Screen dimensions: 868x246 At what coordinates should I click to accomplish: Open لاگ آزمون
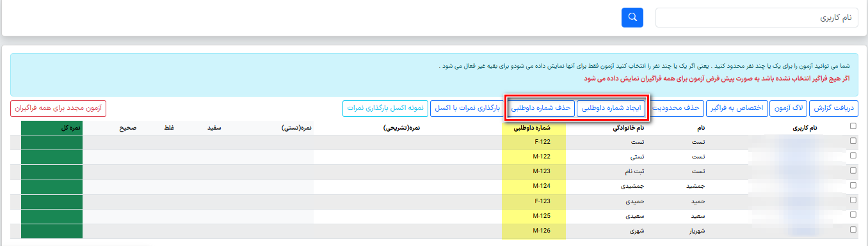[789, 109]
